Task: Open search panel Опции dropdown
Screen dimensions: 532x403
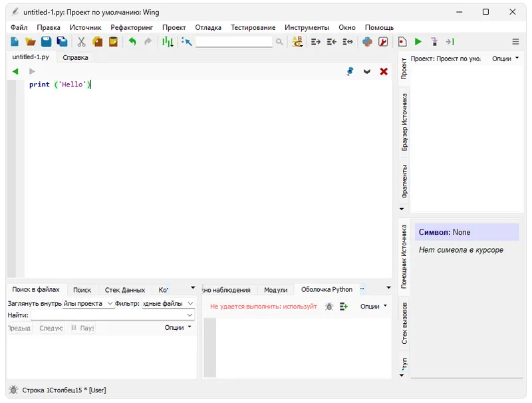Action: [x=178, y=327]
